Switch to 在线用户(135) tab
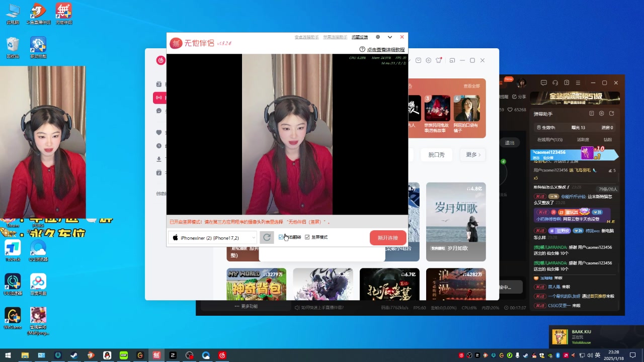Viewport: 644px width, 362px height. click(549, 140)
